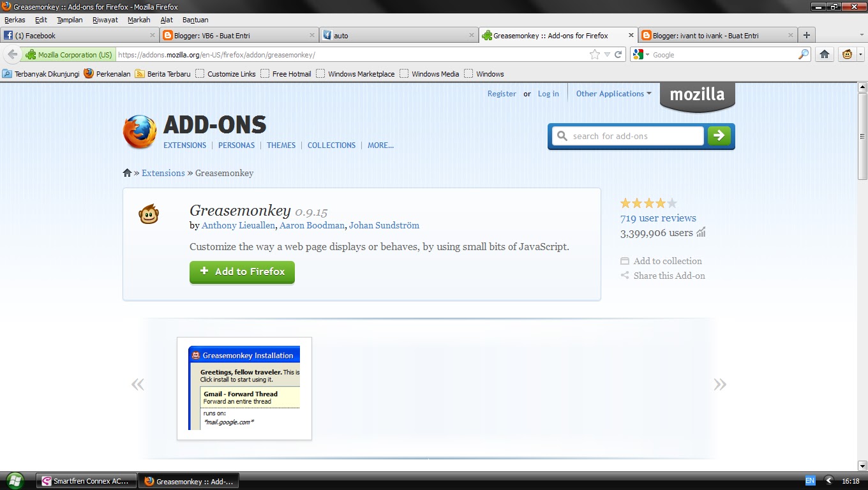This screenshot has width=868, height=490.
Task: Open the THEMES navigation link
Action: pyautogui.click(x=281, y=145)
